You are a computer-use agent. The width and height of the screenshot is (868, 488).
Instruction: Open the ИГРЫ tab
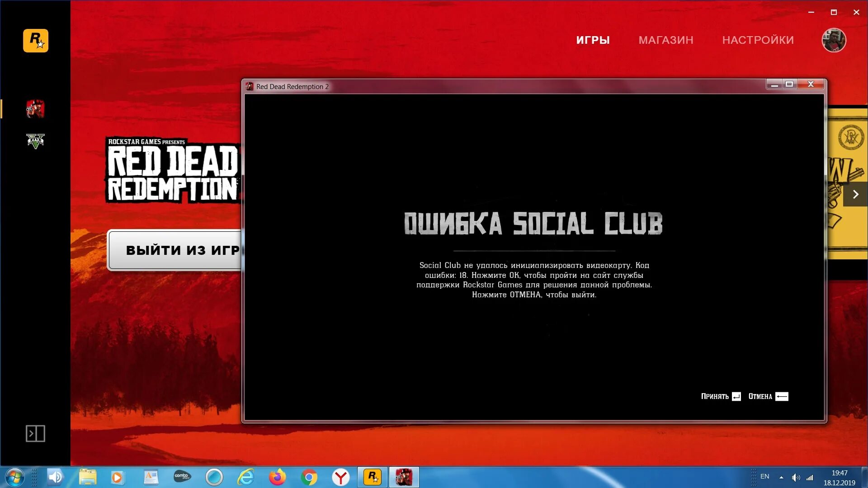point(593,40)
